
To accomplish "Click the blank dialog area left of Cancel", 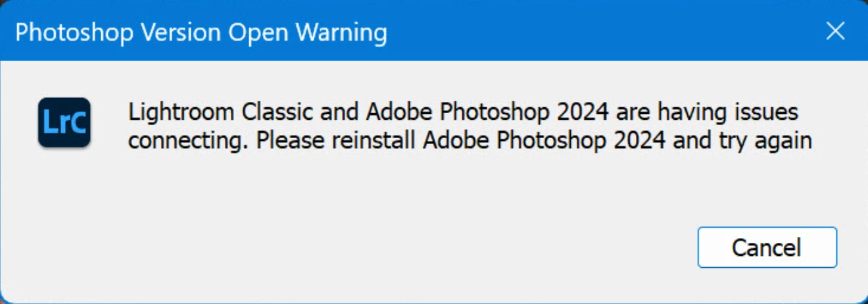I will (x=395, y=247).
